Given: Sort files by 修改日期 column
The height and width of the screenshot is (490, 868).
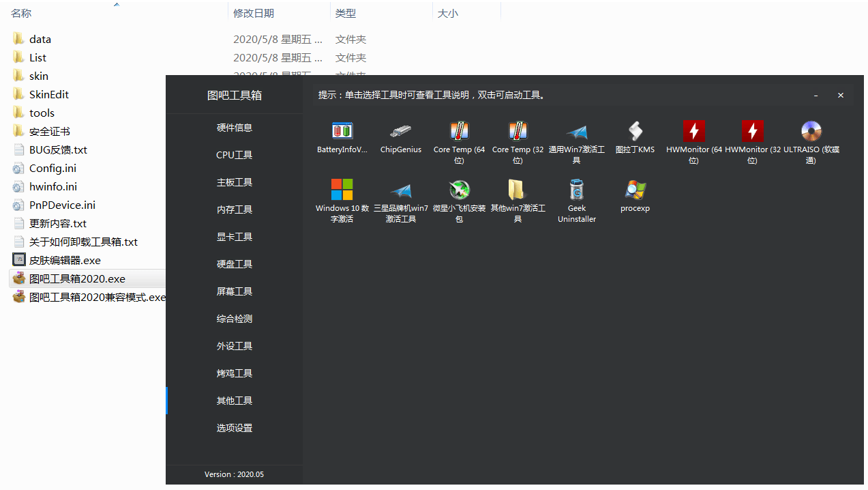Looking at the screenshot, I should 257,12.
